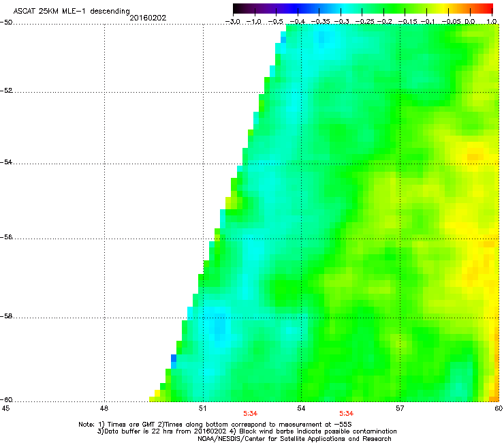
Task: Select the -0.15 color scale label
Action: pos(407,22)
